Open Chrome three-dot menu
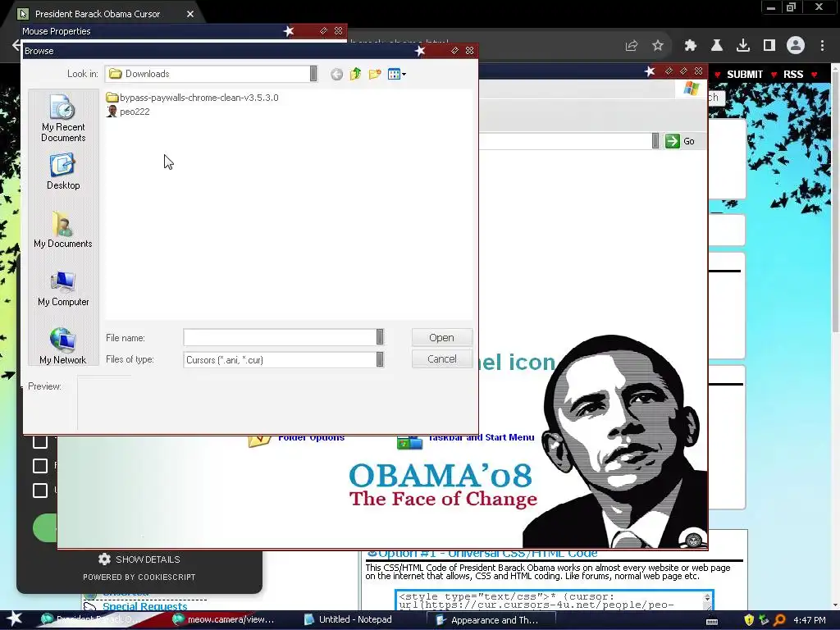The image size is (840, 630). pos(822,46)
